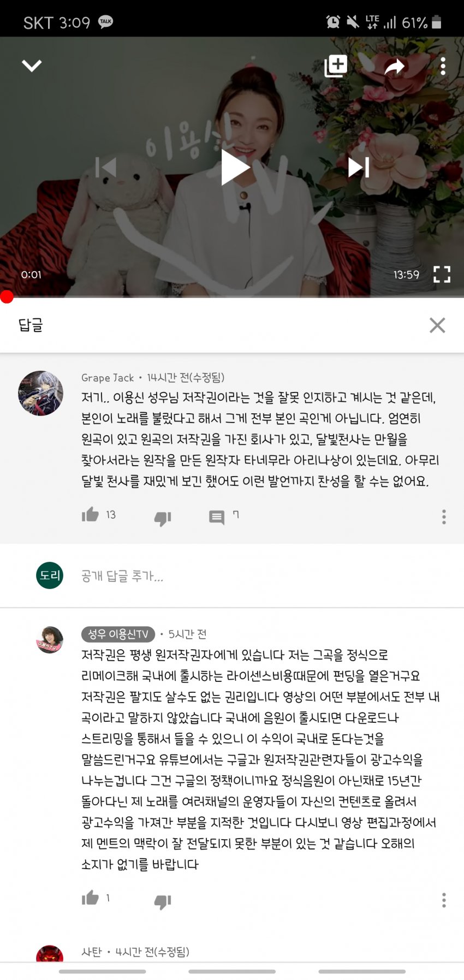Enter fullscreen mode
Viewport: 464px width, 980px height.
click(x=442, y=274)
